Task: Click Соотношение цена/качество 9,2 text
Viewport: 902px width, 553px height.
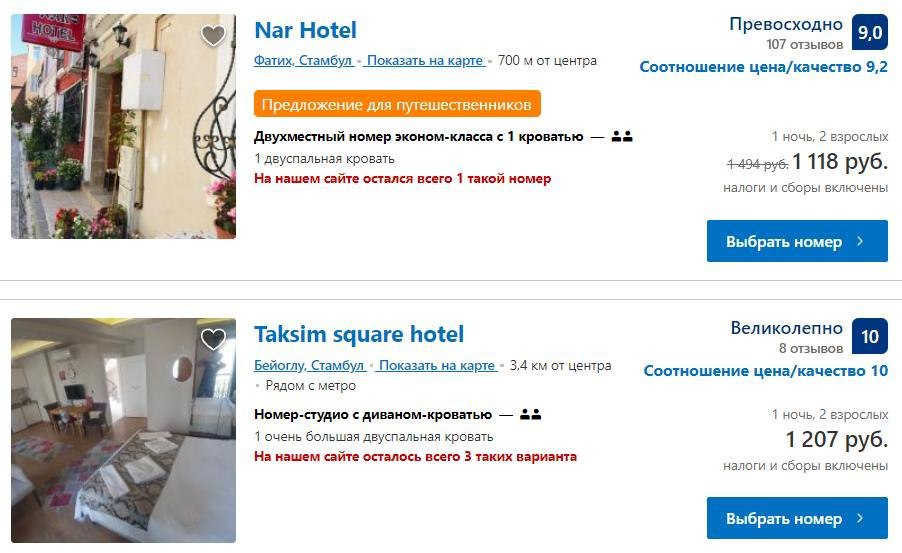Action: point(763,67)
